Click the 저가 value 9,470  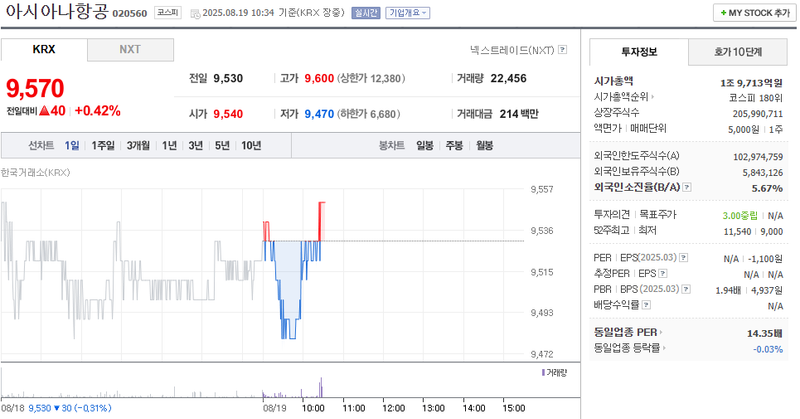(319, 114)
